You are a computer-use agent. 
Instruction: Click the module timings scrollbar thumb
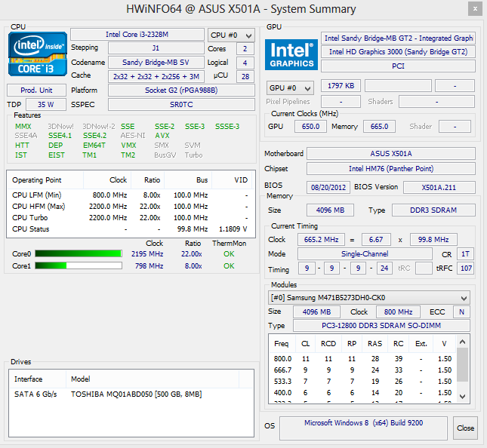[x=463, y=365]
